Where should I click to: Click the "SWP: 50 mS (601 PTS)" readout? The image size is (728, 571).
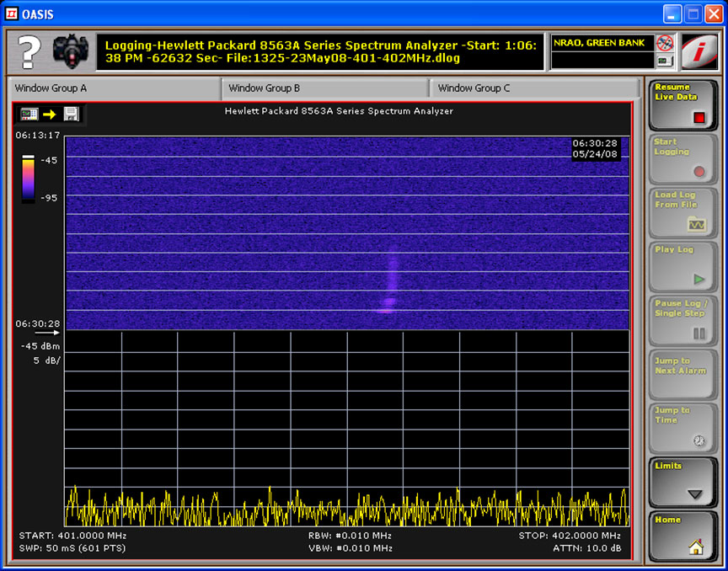tap(72, 548)
